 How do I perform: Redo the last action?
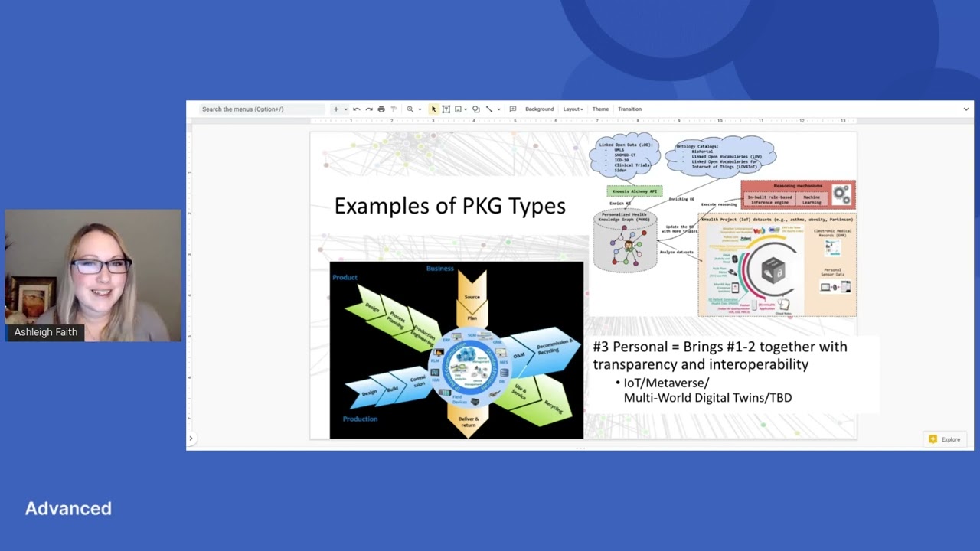pyautogui.click(x=369, y=109)
